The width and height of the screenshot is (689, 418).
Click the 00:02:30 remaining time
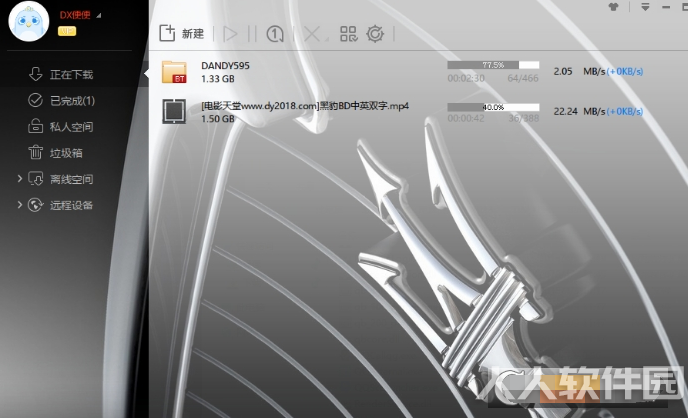tap(466, 79)
